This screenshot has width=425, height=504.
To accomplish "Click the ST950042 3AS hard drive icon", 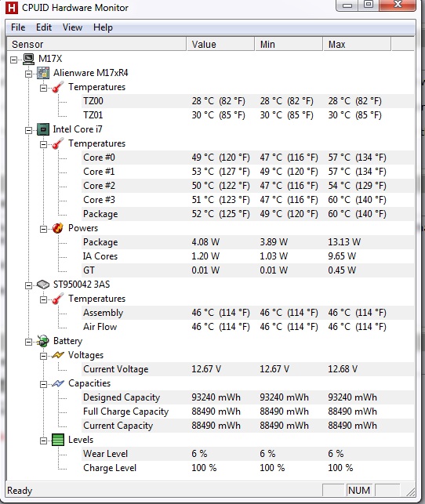I will click(43, 285).
